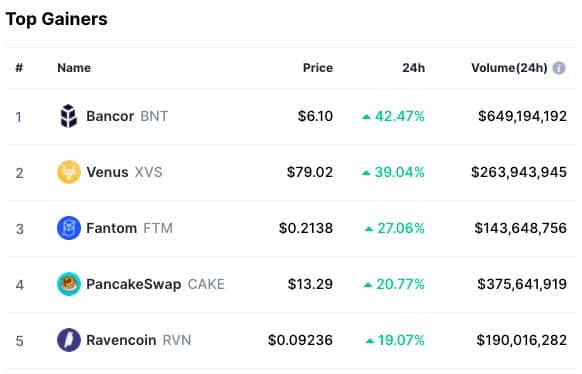Open the Ravencoin name link

[x=121, y=340]
